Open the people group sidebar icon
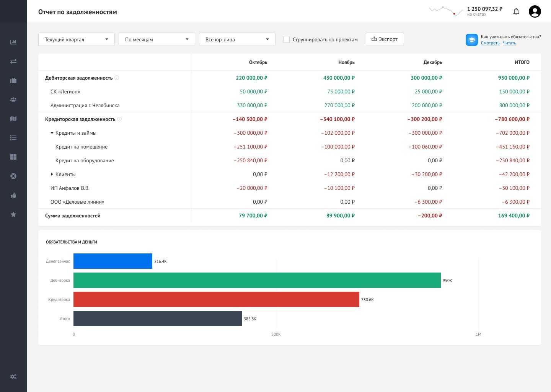Viewport: 551px width, 392px height. 13,100
